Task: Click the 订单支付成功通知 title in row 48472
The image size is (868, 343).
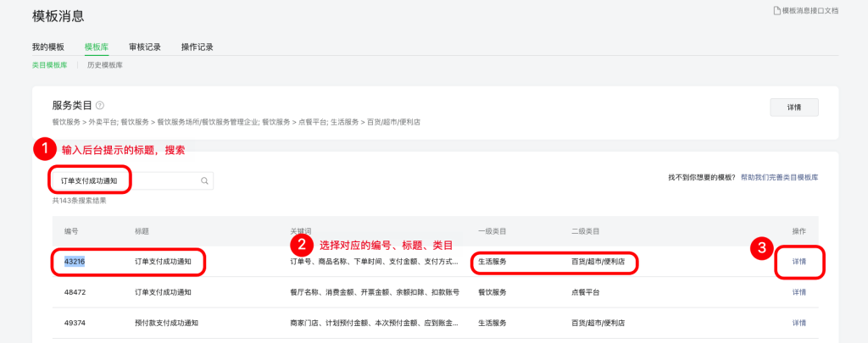Action: (163, 292)
